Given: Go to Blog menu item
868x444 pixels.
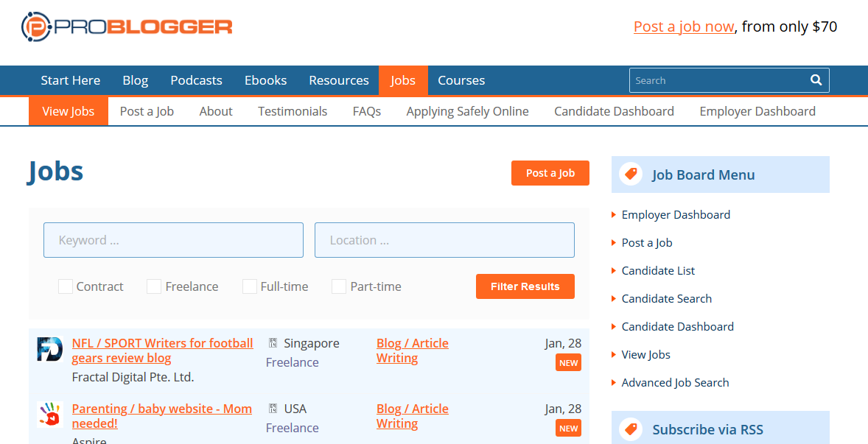Looking at the screenshot, I should pos(135,80).
